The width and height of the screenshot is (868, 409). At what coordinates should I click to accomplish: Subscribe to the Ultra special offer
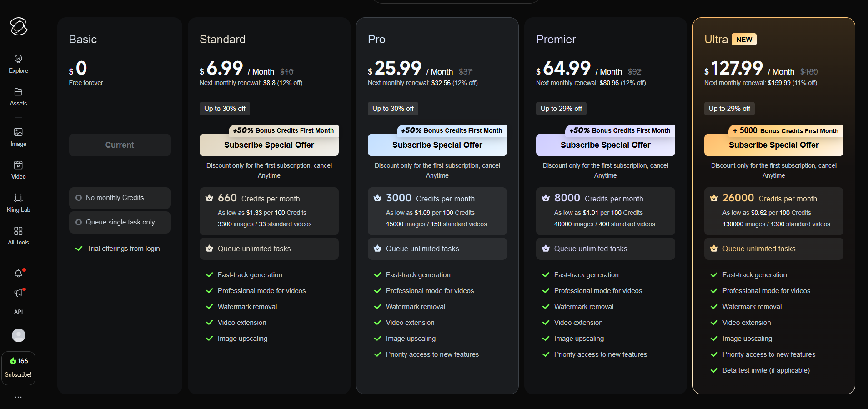pos(773,145)
